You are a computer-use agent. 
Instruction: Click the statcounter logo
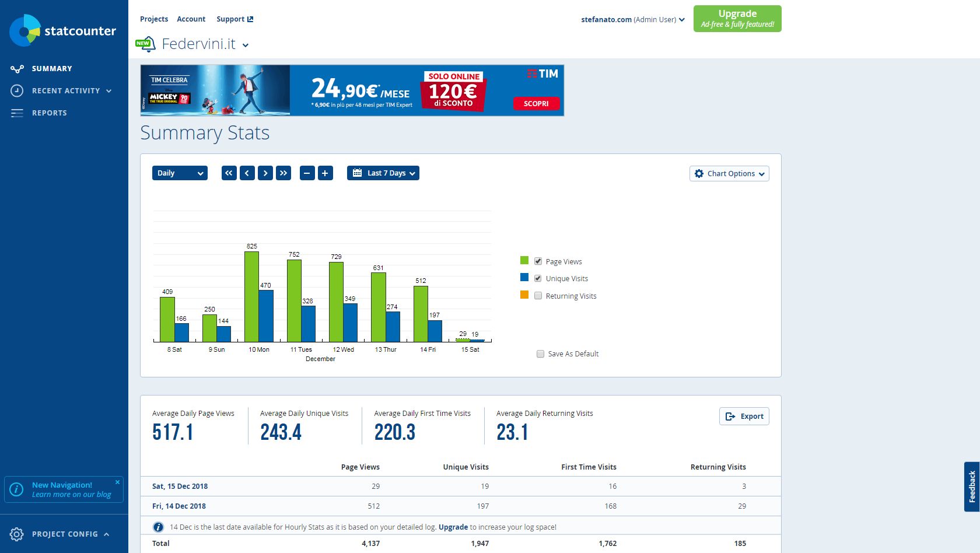63,30
